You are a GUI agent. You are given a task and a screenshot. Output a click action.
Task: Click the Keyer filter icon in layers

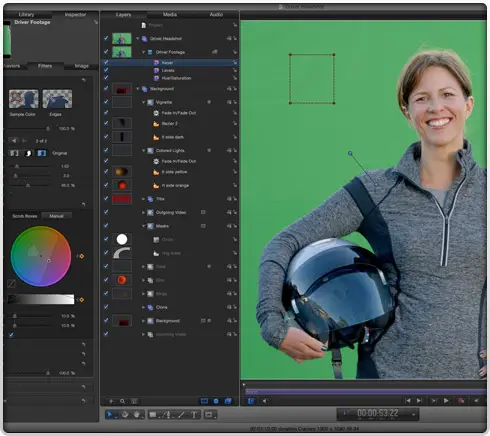click(156, 63)
